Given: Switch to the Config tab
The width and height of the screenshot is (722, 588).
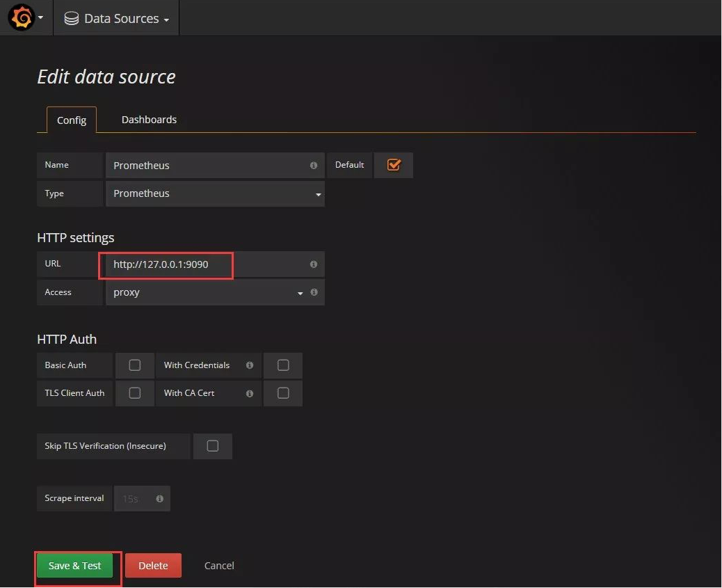Looking at the screenshot, I should (72, 120).
